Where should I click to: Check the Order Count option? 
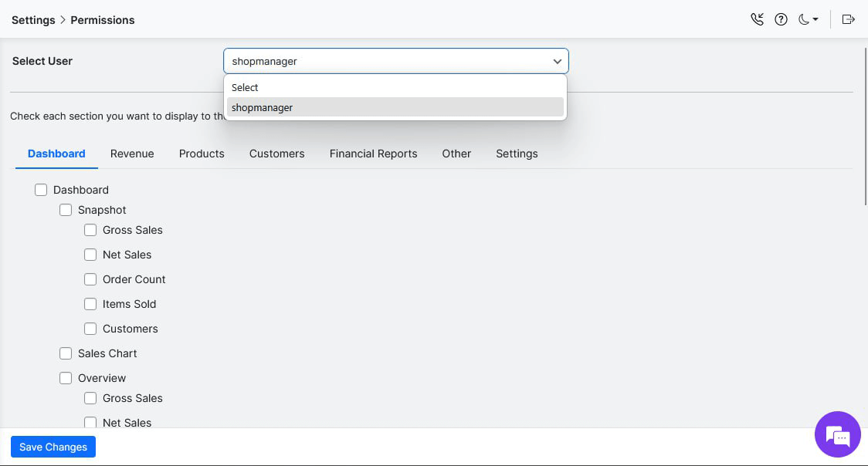tap(90, 279)
